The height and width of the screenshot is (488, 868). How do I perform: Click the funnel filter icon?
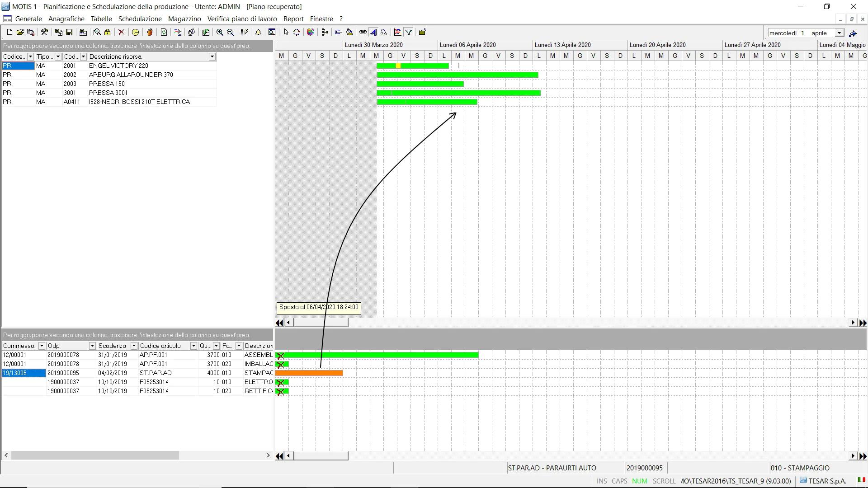tap(409, 32)
